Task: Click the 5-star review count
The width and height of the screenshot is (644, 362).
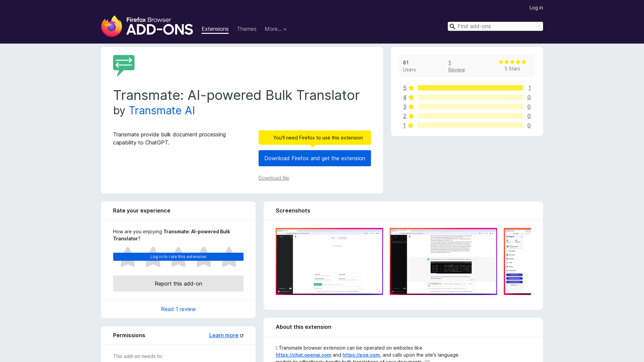Action: pos(529,88)
